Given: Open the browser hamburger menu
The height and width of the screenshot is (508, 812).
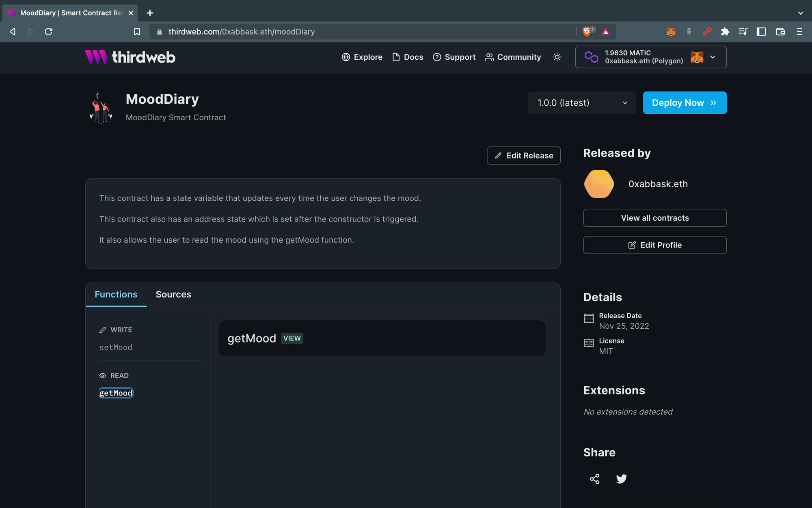Looking at the screenshot, I should click(x=799, y=31).
